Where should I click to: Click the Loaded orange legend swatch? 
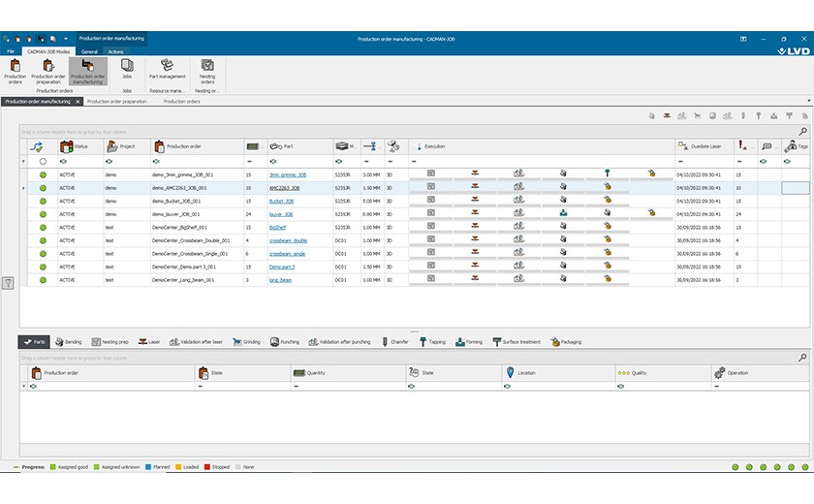click(178, 467)
